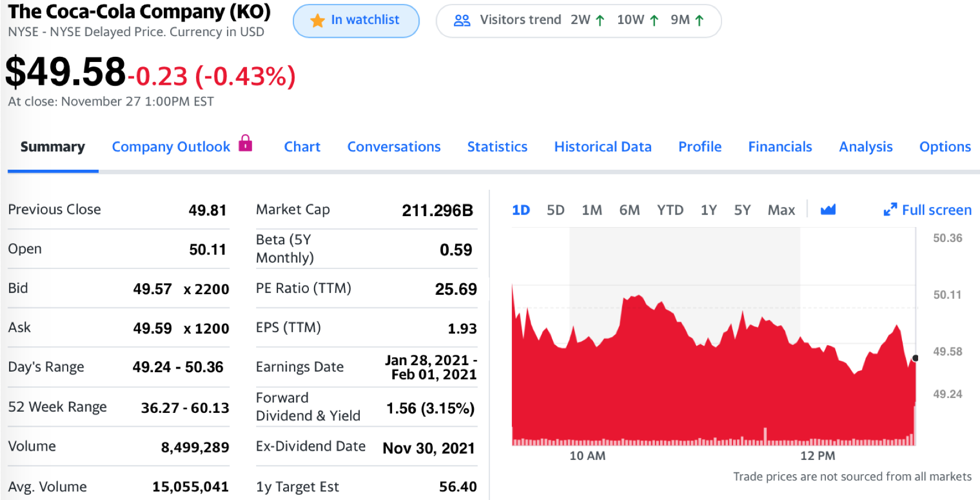
Task: Click the visitors trend people icon
Action: [x=462, y=21]
